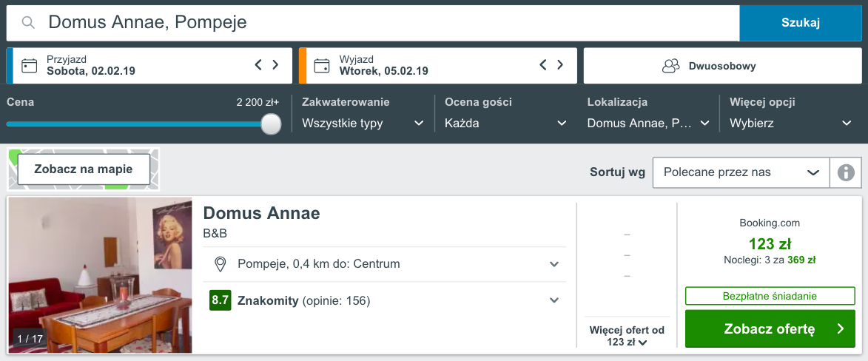This screenshot has height=361, width=868.
Task: Move check-out date back one day
Action: coord(542,65)
